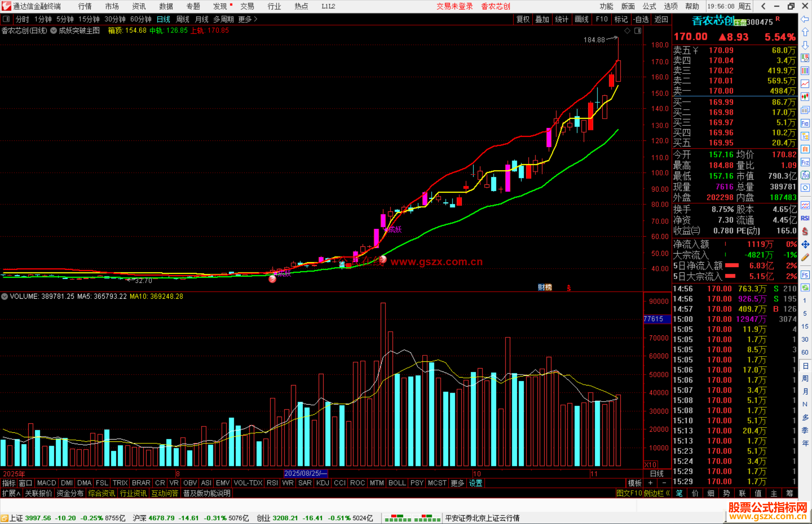812x524 pixels.
Task: Open the RSI indicator sidebar icon
Action: pyautogui.click(x=805, y=218)
